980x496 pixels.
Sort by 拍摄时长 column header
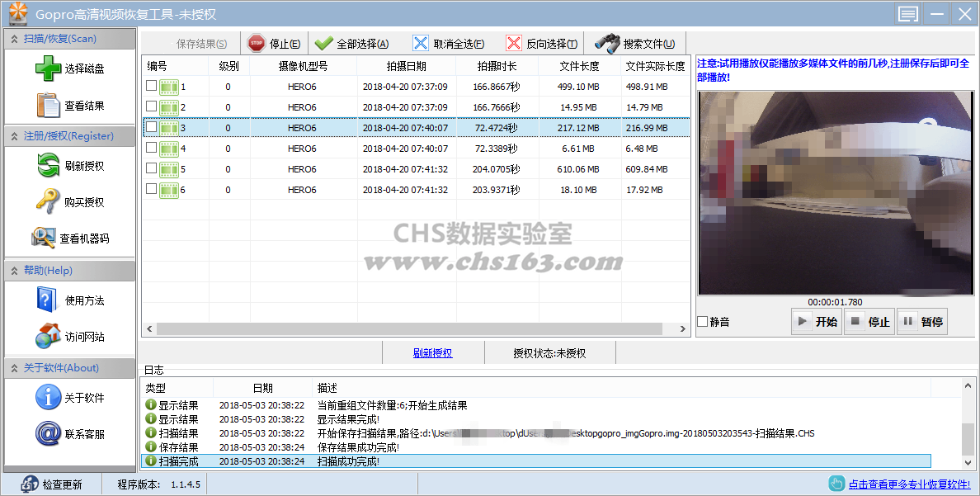(497, 66)
